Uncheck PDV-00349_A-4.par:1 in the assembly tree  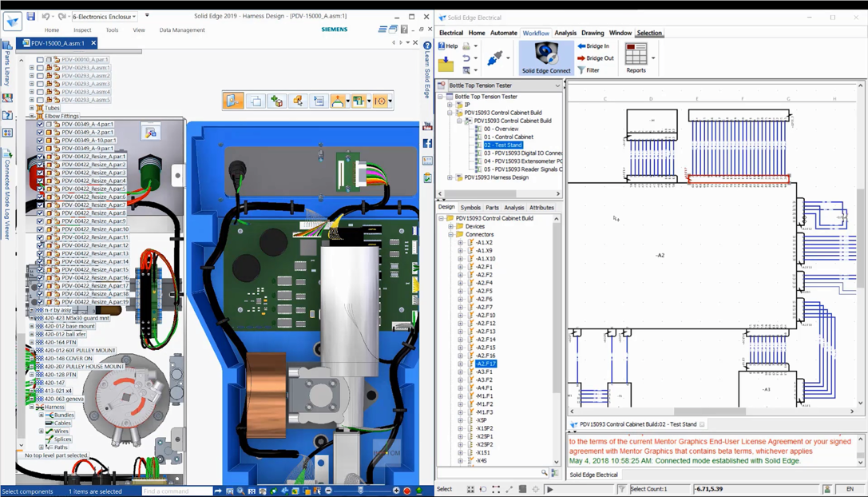click(x=40, y=124)
